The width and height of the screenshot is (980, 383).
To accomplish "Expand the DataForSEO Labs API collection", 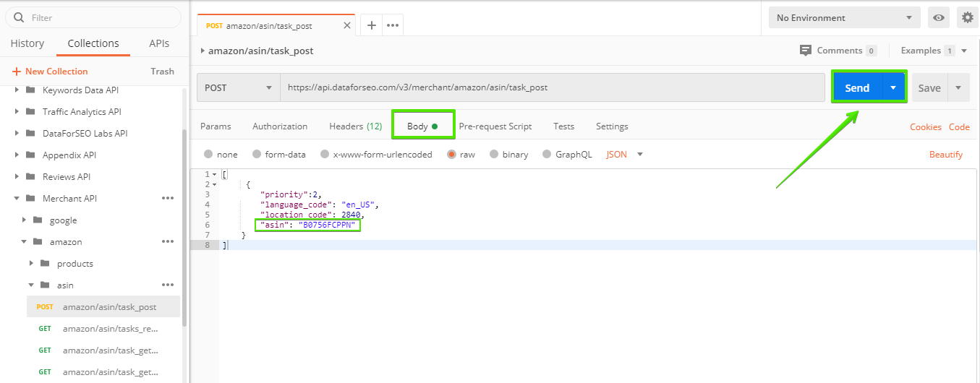I will pyautogui.click(x=17, y=133).
